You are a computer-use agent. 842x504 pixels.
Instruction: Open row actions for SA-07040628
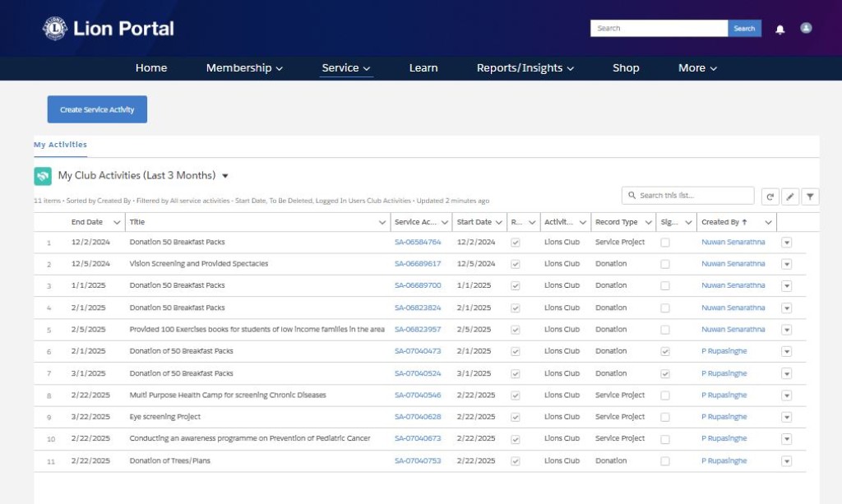coord(787,417)
